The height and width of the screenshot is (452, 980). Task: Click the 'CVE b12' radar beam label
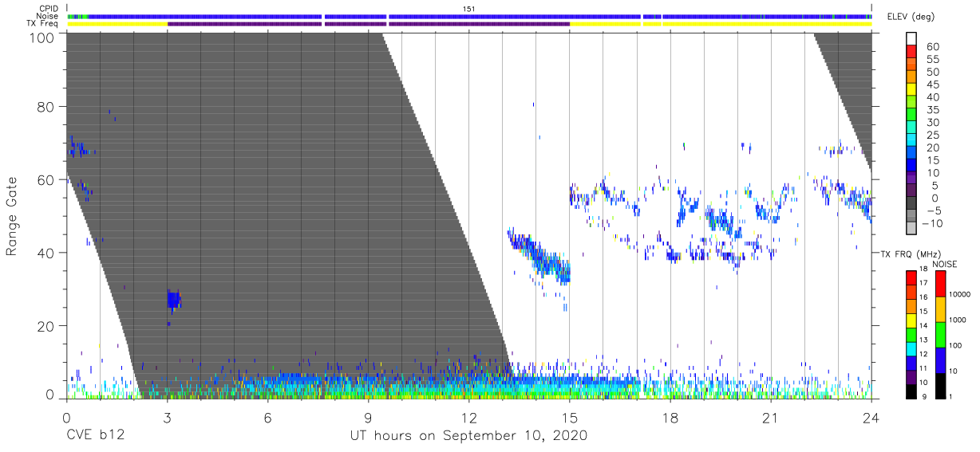94,436
